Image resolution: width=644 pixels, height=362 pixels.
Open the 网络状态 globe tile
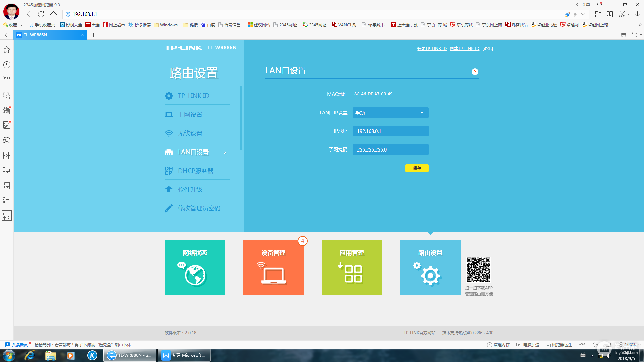point(195,267)
